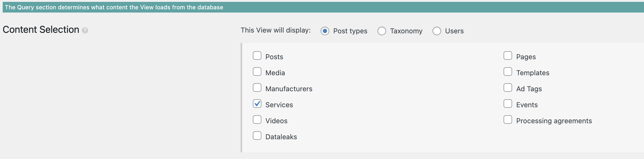This screenshot has width=644, height=159.
Task: Check the Posts checkbox
Action: pyautogui.click(x=257, y=55)
